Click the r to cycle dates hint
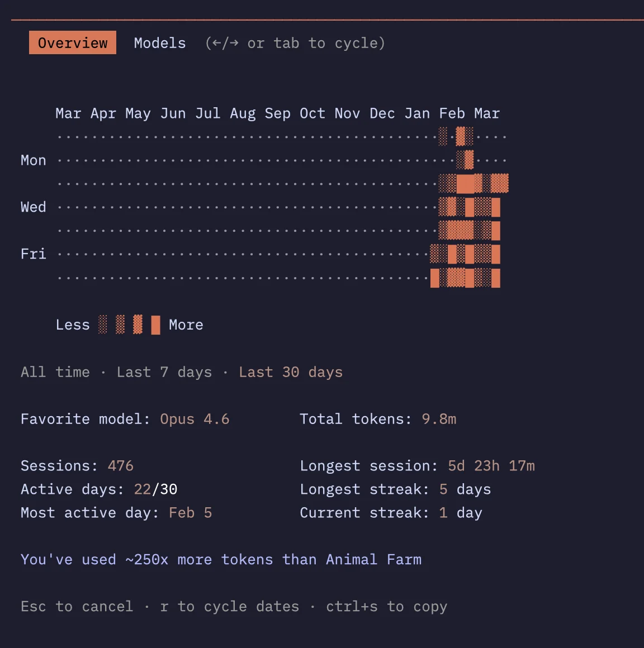The image size is (644, 648). [230, 606]
